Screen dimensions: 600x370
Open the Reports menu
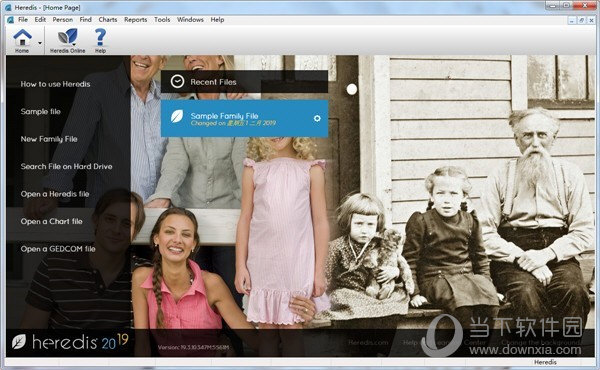[x=135, y=20]
